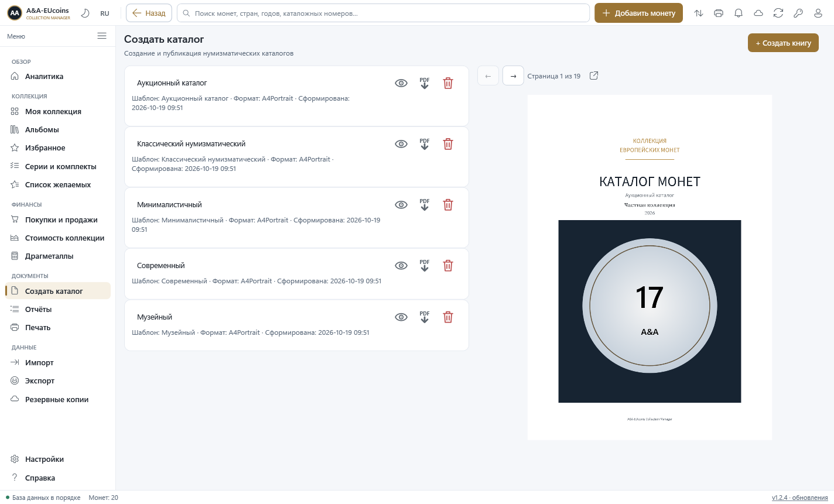Open the user profile icon
834x504 pixels.
818,13
